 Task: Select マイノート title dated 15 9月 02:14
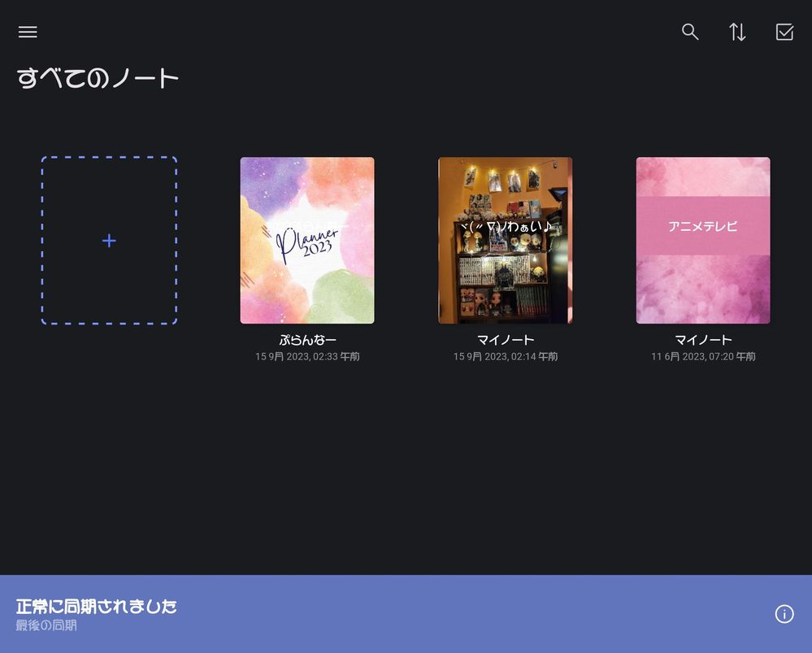[506, 340]
